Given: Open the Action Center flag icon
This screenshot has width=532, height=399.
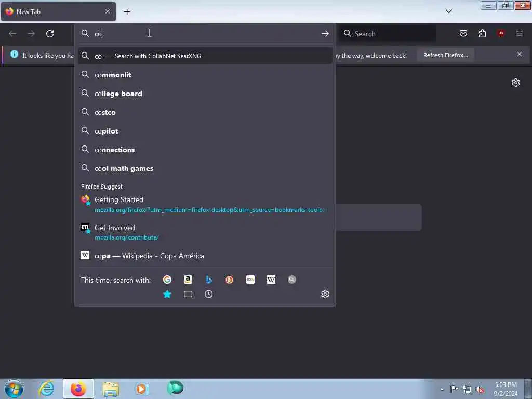Looking at the screenshot, I should click(454, 389).
